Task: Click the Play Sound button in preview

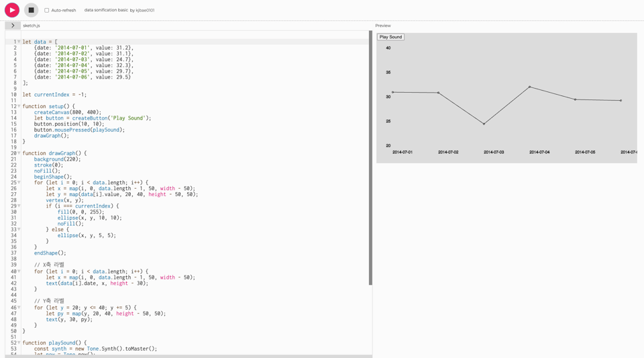Action: point(390,37)
